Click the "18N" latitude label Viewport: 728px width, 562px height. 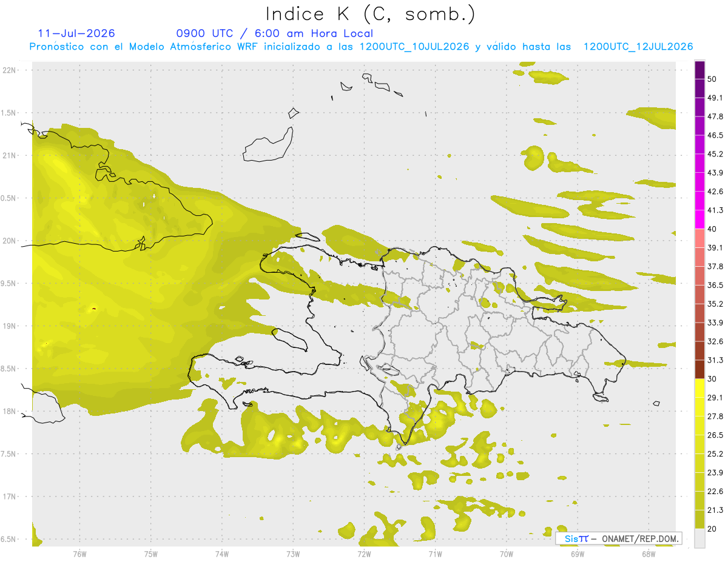click(x=9, y=412)
